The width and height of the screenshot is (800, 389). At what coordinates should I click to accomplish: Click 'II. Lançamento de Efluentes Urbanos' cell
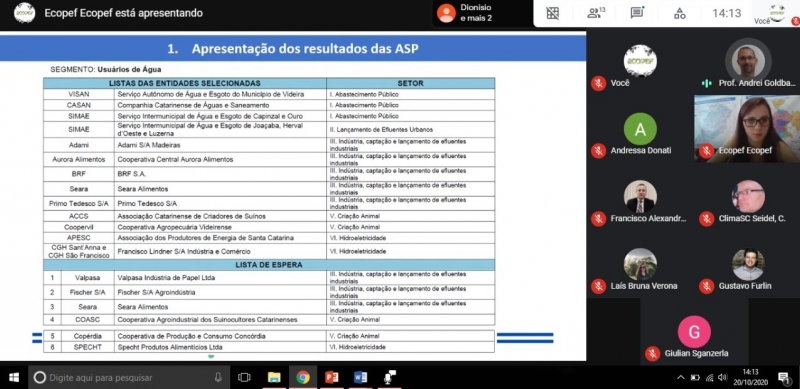[411, 130]
